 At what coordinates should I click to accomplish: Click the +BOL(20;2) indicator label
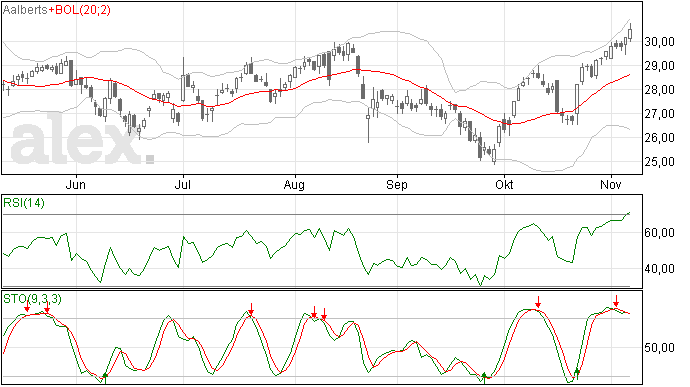click(x=80, y=10)
